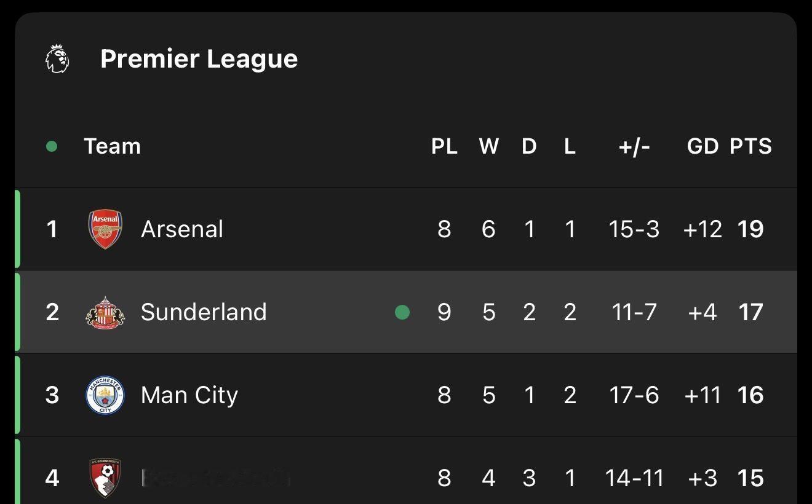Sort table by GD column header
Viewport: 812px width, 504px height.
click(x=703, y=146)
